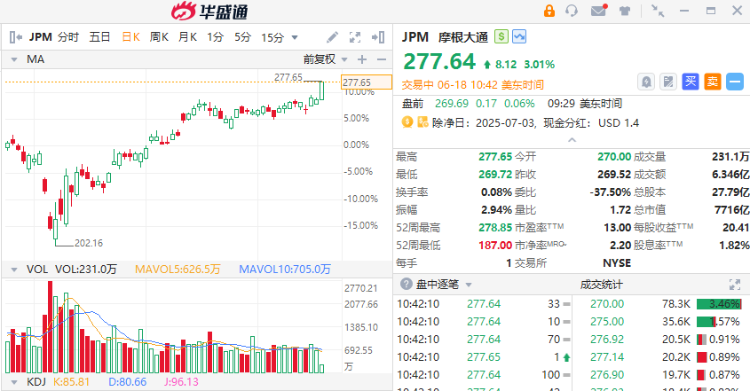This screenshot has height=391, width=750.
Task: Click the price alert bell icon
Action: [x=646, y=82]
